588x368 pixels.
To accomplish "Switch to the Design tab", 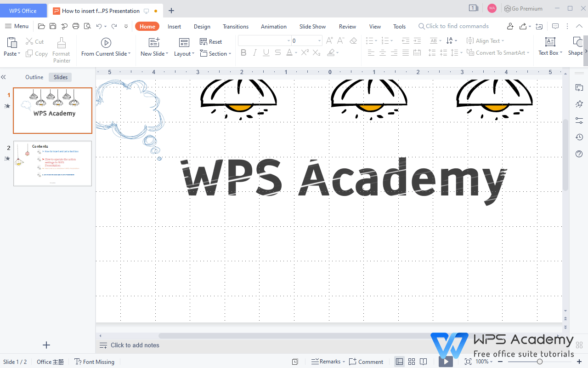I will tap(202, 27).
